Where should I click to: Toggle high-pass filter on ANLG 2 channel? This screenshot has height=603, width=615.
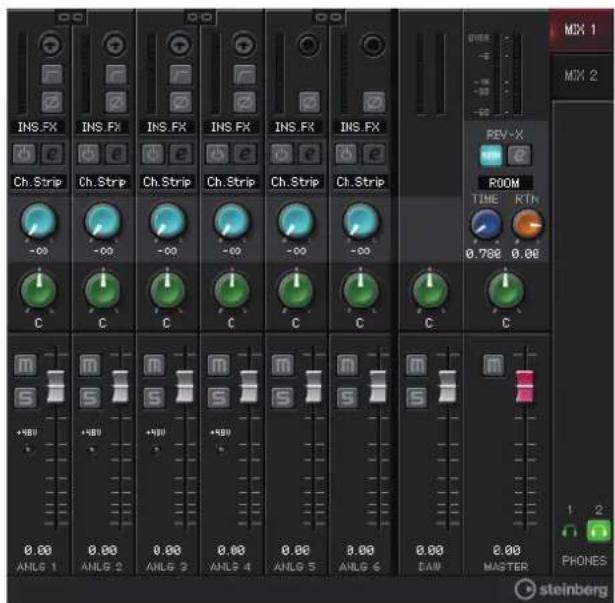pyautogui.click(x=116, y=74)
